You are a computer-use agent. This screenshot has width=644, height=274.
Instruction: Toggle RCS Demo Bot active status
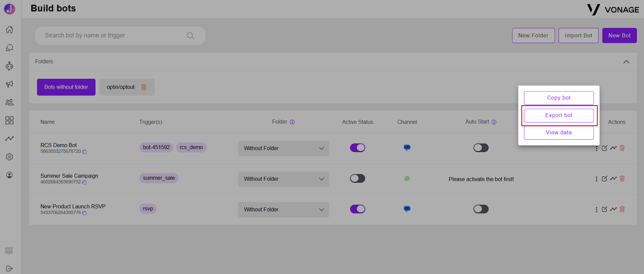357,148
